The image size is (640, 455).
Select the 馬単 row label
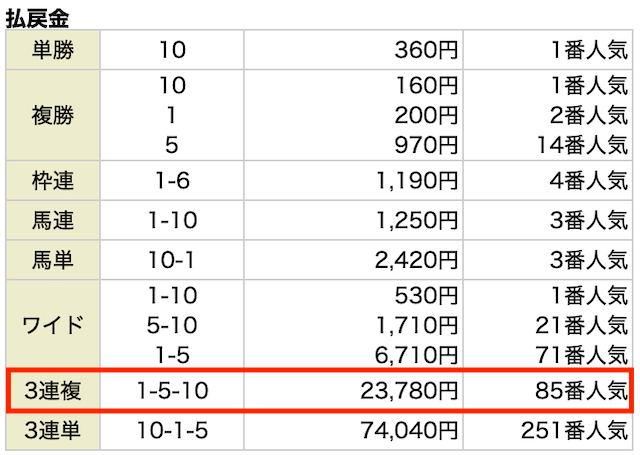click(x=53, y=260)
